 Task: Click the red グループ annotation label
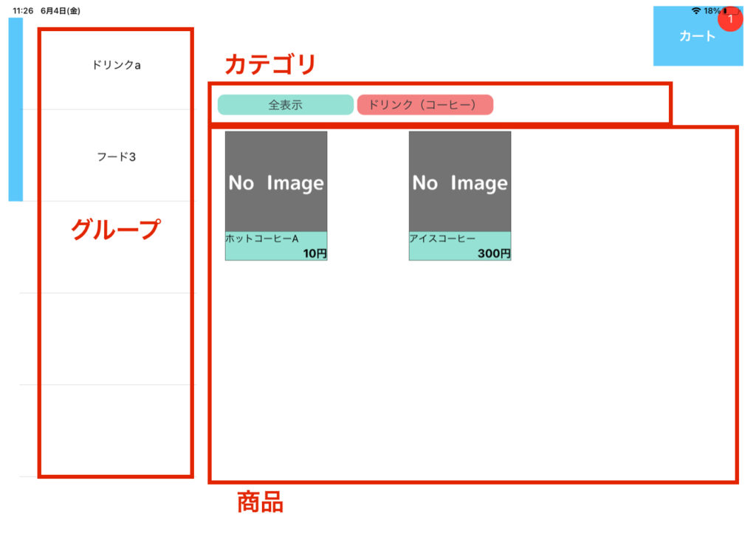click(x=114, y=230)
